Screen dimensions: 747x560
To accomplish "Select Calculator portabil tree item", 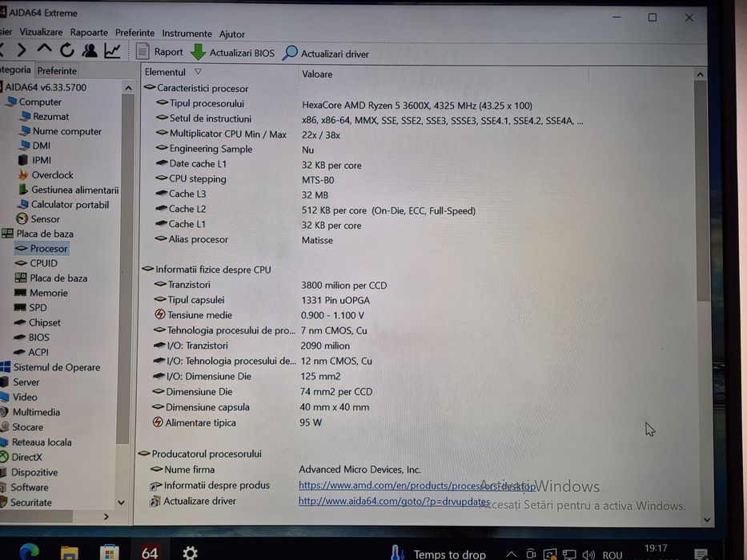I will coord(63,205).
